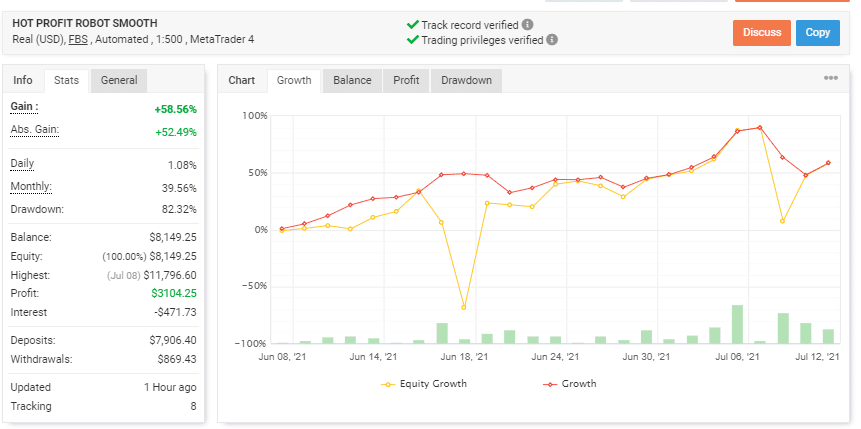Click the orange Discuss button

point(762,32)
